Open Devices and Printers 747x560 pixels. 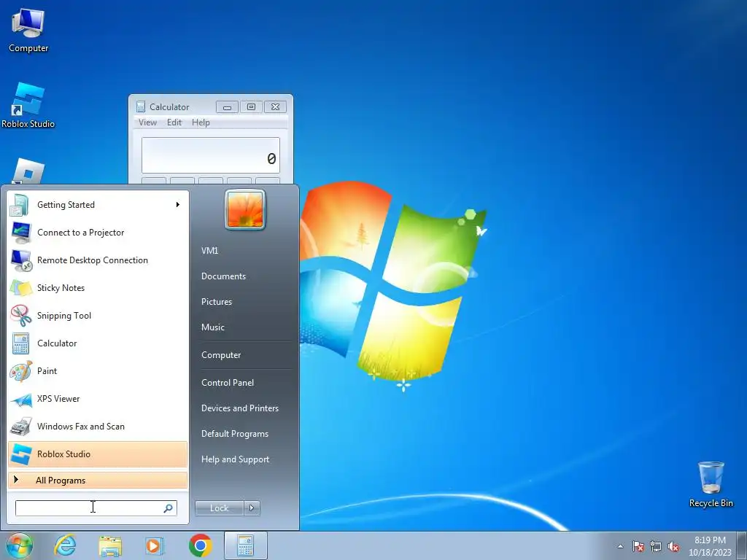tap(240, 408)
